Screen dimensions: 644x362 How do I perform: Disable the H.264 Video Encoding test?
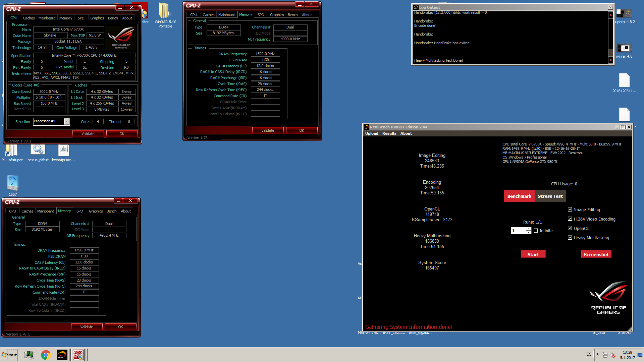point(570,219)
